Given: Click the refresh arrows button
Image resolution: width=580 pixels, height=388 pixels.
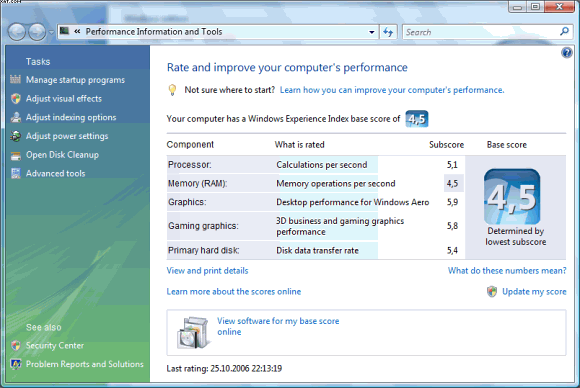Looking at the screenshot, I should pos(388,32).
